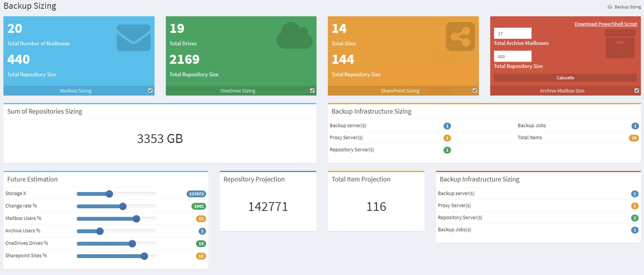644x275 pixels.
Task: Click the share icon in SharePoint card
Action: (x=460, y=37)
